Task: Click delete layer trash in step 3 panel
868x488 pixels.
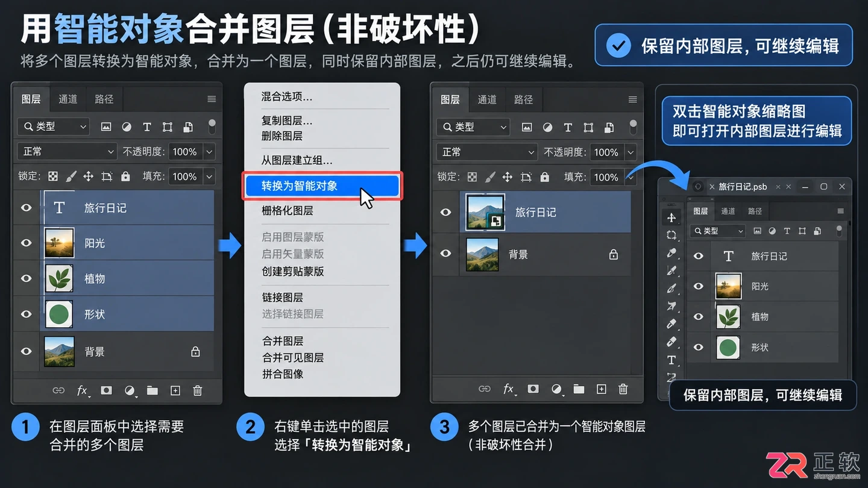Action: pos(623,389)
